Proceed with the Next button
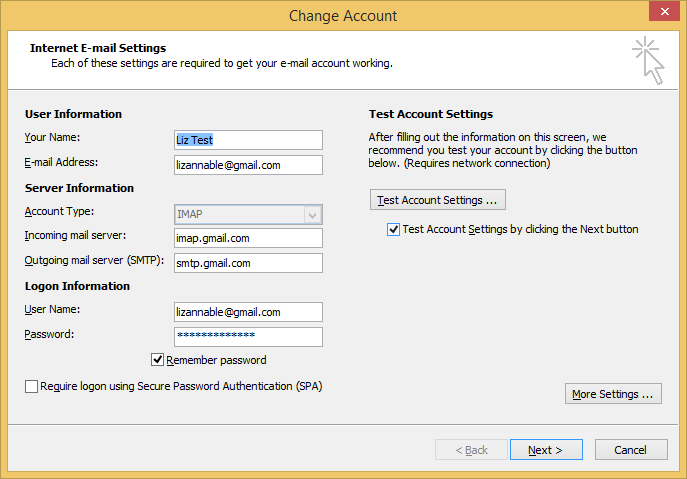687x479 pixels. point(546,450)
